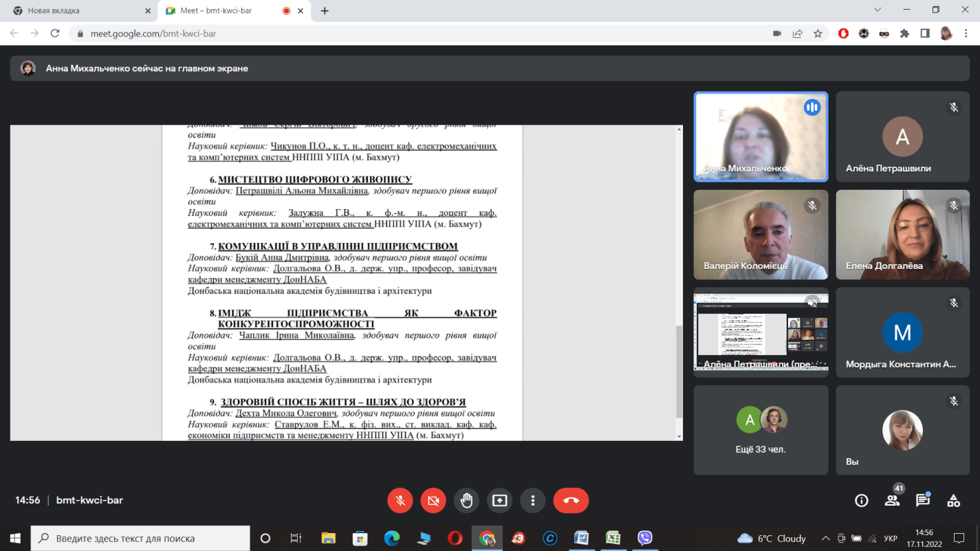Open Microsoft Store from taskbar
Image resolution: width=980 pixels, height=551 pixels.
pos(360,538)
